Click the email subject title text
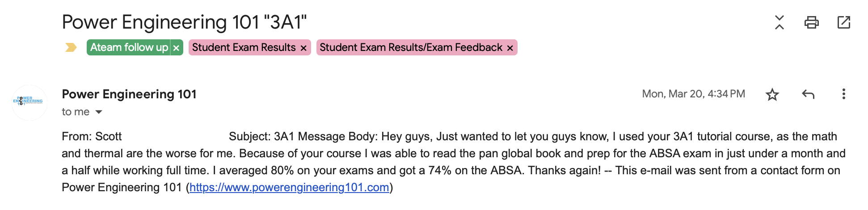Viewport: 868px width, 210px height. tap(184, 22)
